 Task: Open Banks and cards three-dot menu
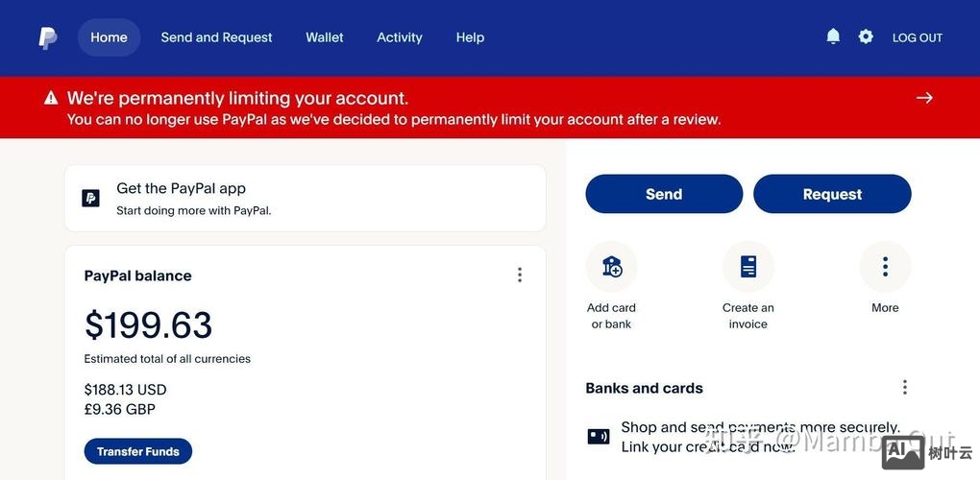pos(904,387)
